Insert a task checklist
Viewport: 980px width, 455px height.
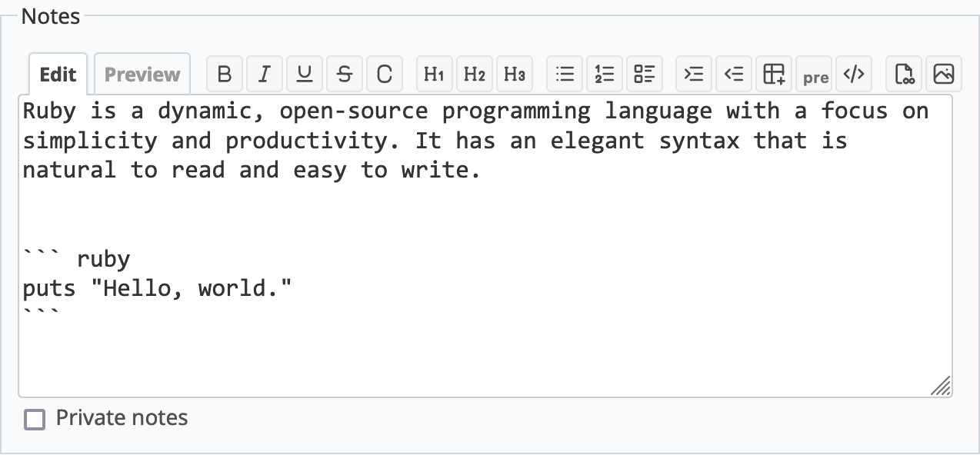[645, 74]
